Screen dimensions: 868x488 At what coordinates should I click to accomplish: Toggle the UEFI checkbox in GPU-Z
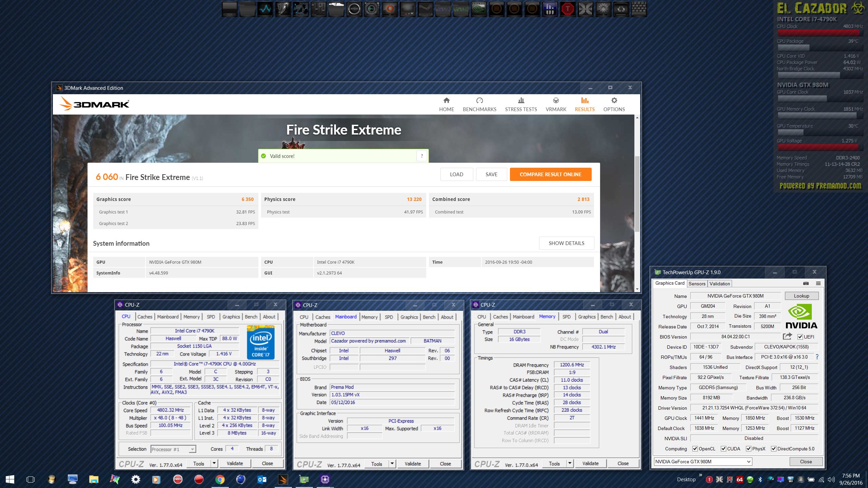coord(800,337)
